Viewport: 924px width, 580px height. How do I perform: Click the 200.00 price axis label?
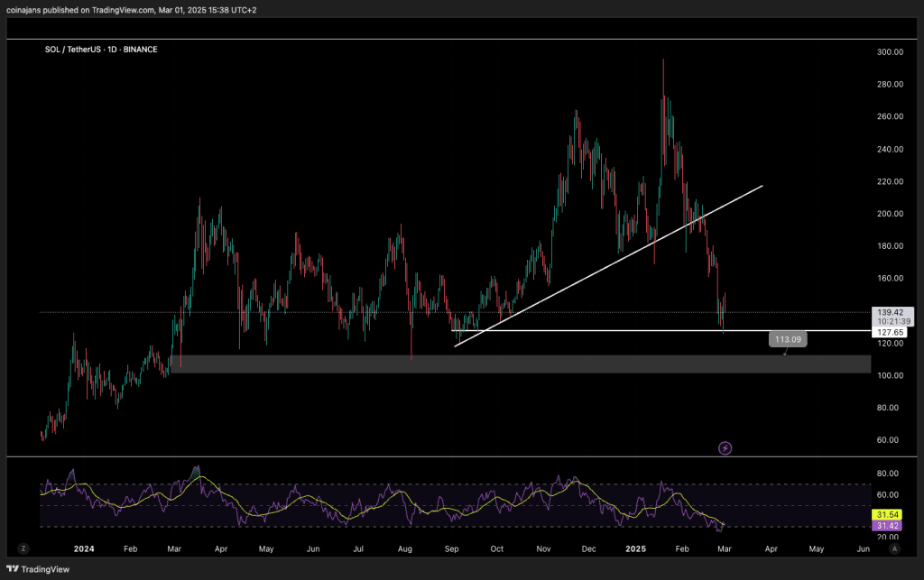(x=891, y=214)
